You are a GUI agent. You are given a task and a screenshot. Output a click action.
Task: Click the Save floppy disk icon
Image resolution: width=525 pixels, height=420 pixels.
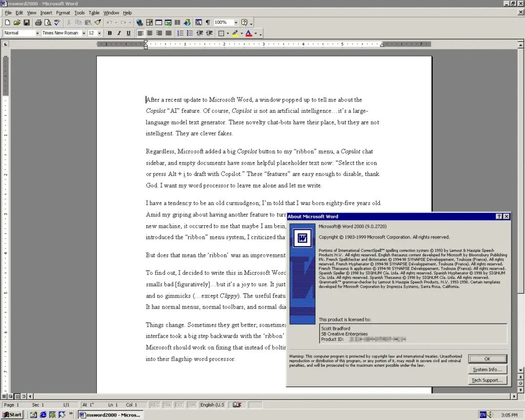click(x=26, y=23)
